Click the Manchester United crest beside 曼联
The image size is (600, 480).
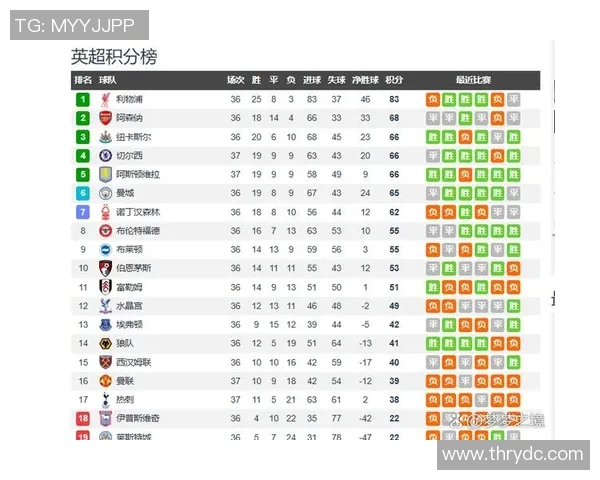(105, 381)
